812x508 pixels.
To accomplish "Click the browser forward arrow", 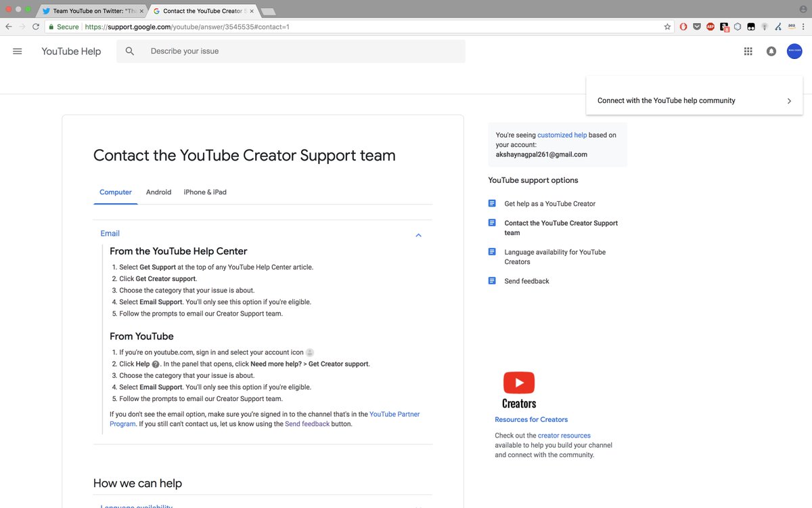I will click(x=22, y=26).
